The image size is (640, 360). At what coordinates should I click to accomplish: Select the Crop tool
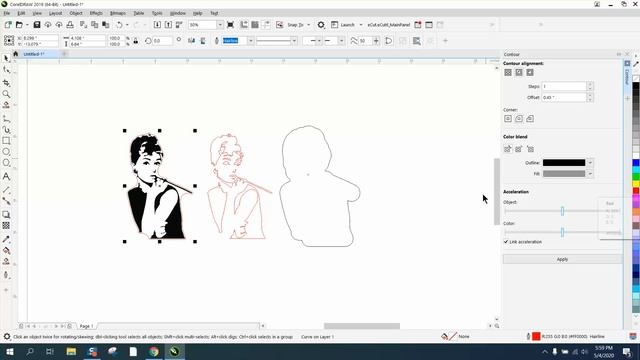[6, 82]
